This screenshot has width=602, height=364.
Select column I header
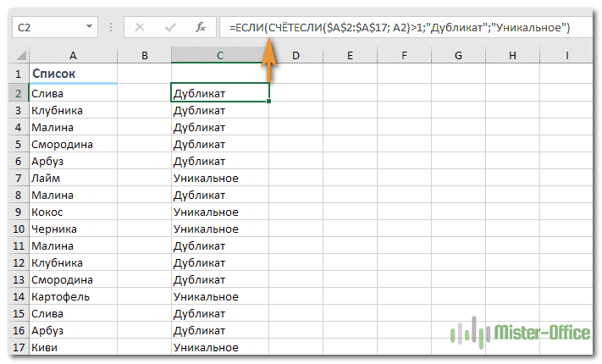click(x=566, y=56)
